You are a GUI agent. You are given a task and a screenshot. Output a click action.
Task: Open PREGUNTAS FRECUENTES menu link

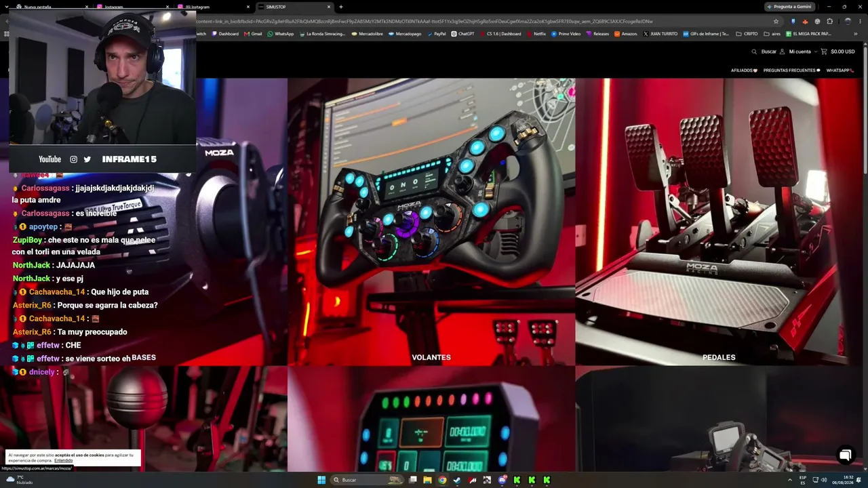tap(791, 70)
